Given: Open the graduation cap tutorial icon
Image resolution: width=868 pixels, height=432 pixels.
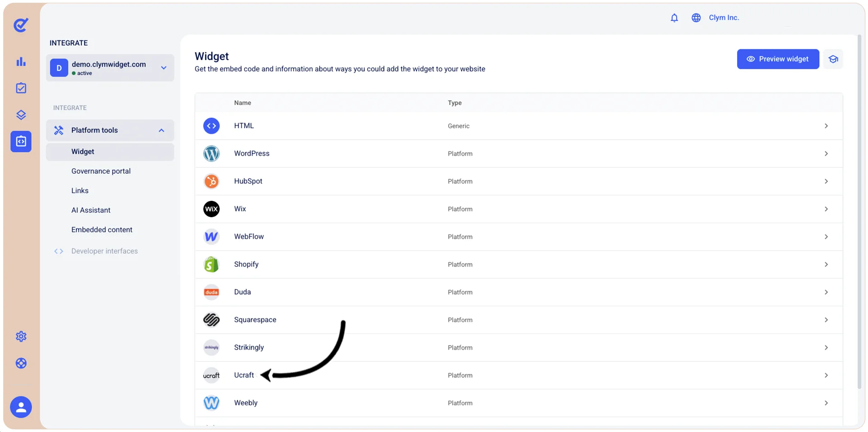Looking at the screenshot, I should point(833,59).
